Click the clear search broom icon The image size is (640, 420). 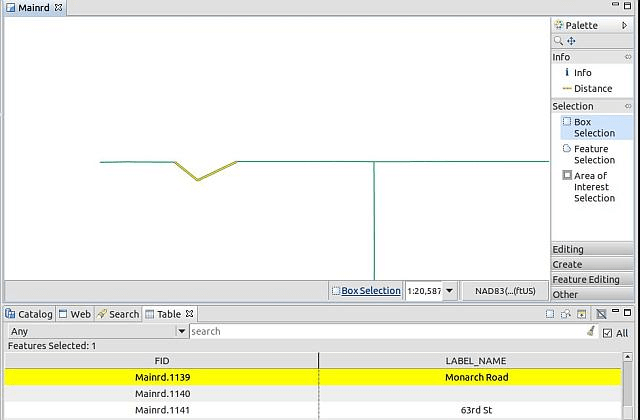tap(591, 331)
